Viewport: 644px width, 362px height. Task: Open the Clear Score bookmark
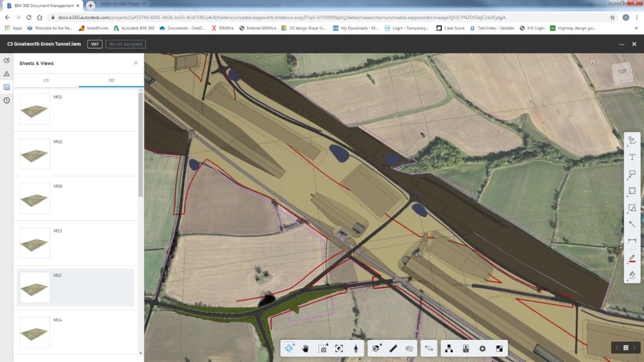[451, 28]
